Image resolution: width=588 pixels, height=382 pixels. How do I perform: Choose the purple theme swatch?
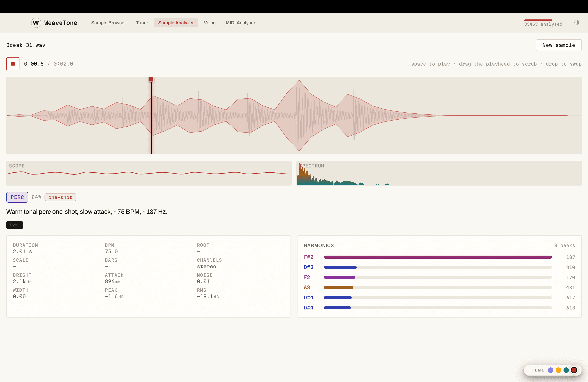(x=550, y=370)
